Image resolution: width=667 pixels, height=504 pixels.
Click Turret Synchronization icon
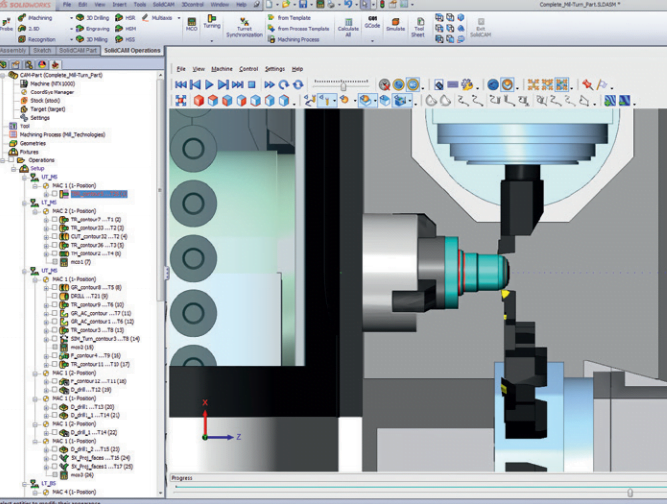tap(244, 22)
